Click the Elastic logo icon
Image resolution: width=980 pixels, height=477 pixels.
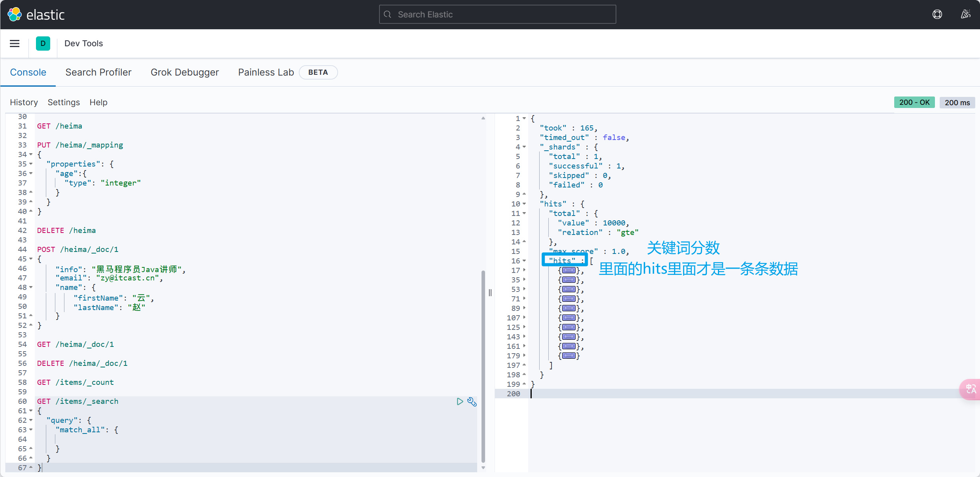pos(15,15)
